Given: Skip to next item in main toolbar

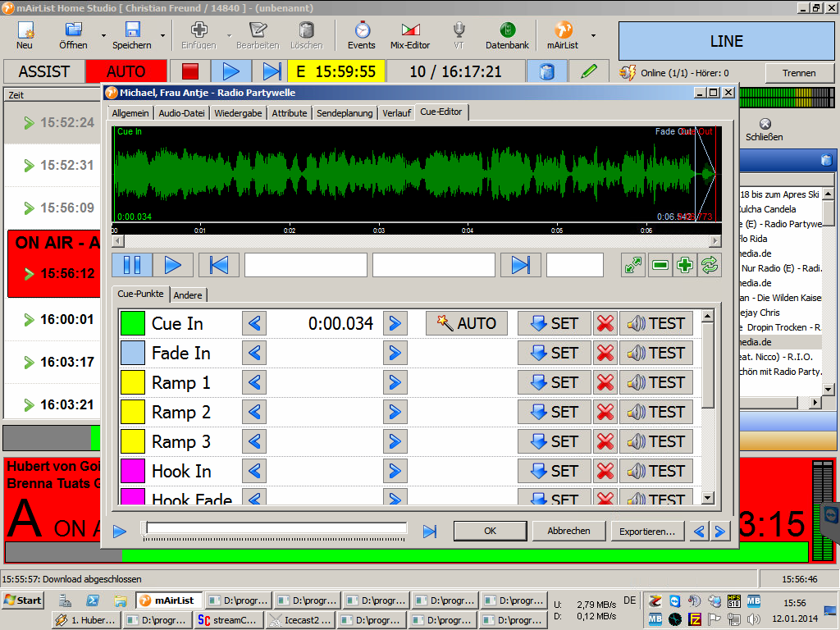Looking at the screenshot, I should (271, 71).
